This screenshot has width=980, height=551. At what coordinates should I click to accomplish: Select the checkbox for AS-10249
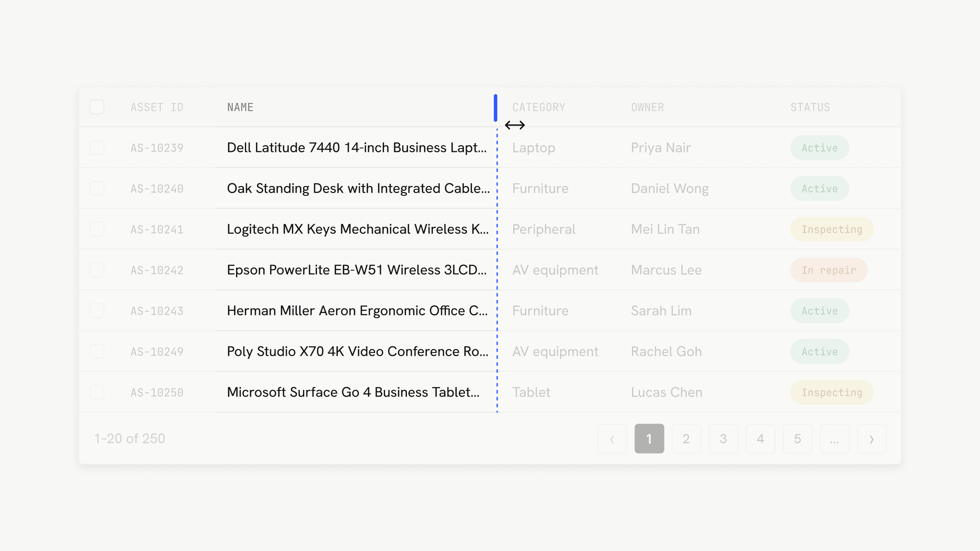(x=97, y=351)
